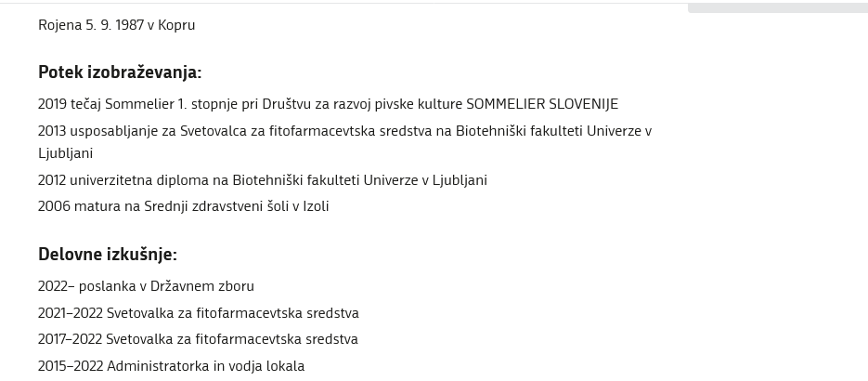The image size is (868, 381).
Task: Click the gray panel at the top right
Action: [x=778, y=7]
